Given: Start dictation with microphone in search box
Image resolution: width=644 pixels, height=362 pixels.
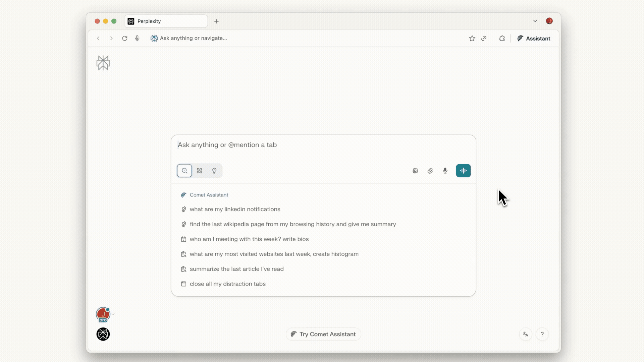Looking at the screenshot, I should pos(445,171).
